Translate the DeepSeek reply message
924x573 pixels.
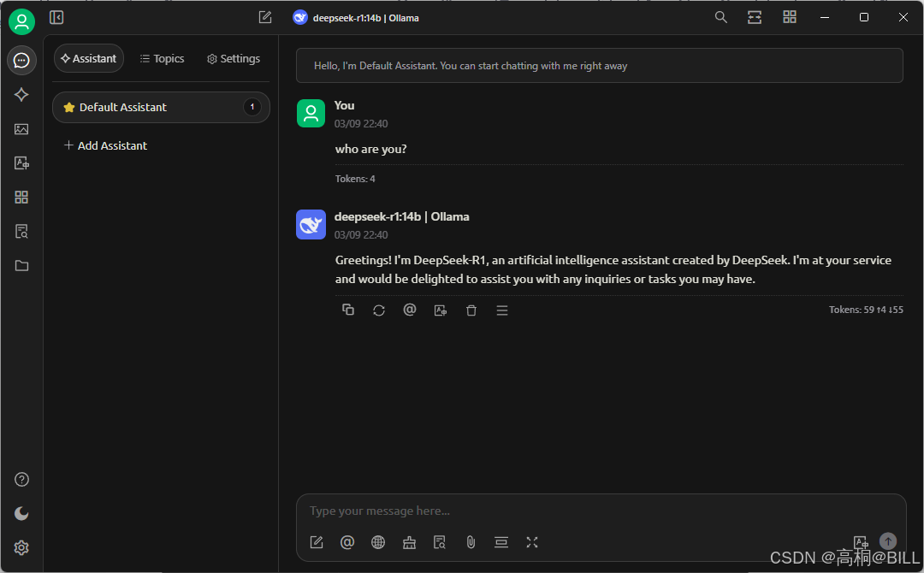point(441,310)
